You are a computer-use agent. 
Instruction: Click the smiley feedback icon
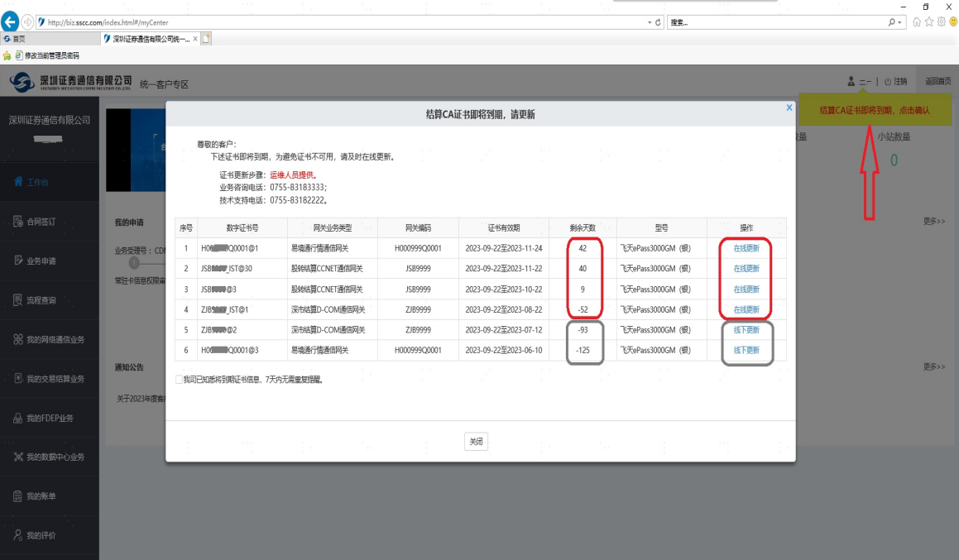click(x=953, y=22)
